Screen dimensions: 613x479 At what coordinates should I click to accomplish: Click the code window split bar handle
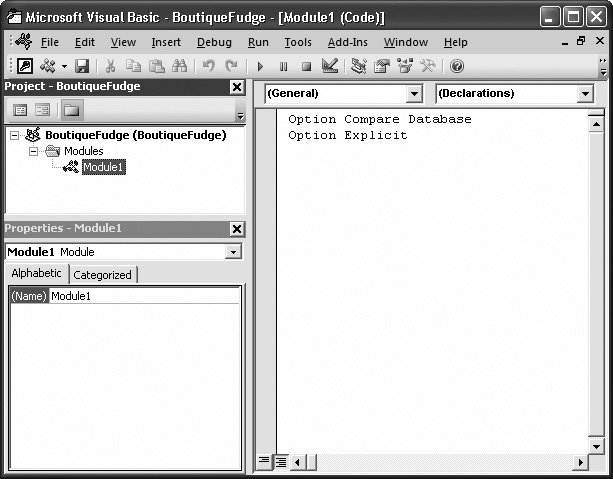tap(596, 113)
